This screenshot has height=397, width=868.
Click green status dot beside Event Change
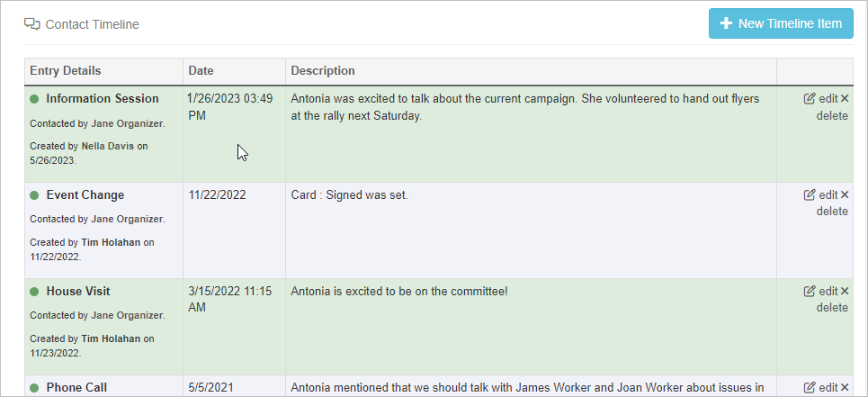click(34, 195)
